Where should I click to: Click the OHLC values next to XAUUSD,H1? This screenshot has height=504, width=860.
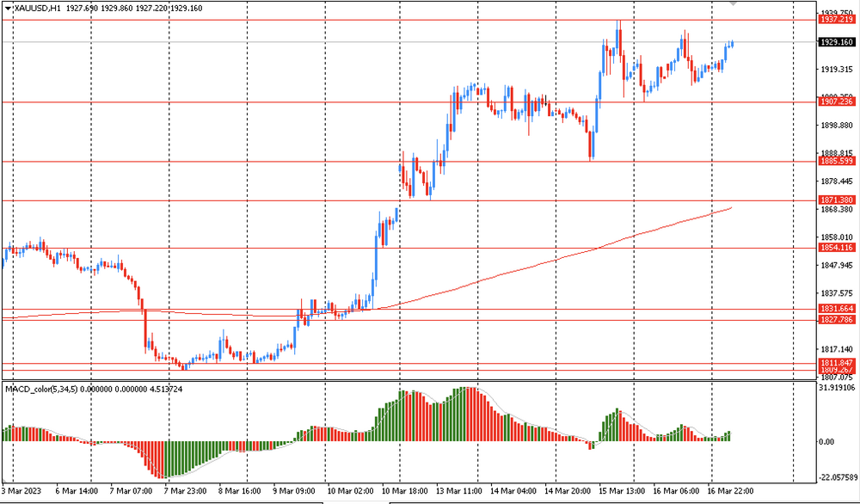click(134, 9)
